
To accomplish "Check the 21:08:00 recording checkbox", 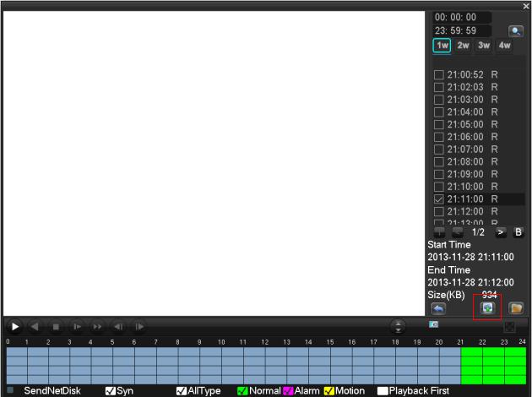I will (x=439, y=162).
